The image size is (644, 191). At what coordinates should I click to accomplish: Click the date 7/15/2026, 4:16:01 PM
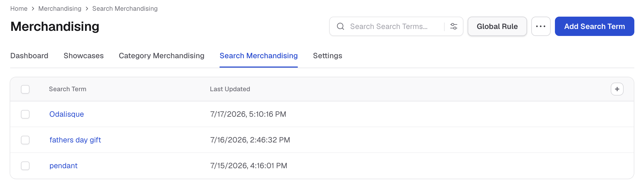[249, 166]
